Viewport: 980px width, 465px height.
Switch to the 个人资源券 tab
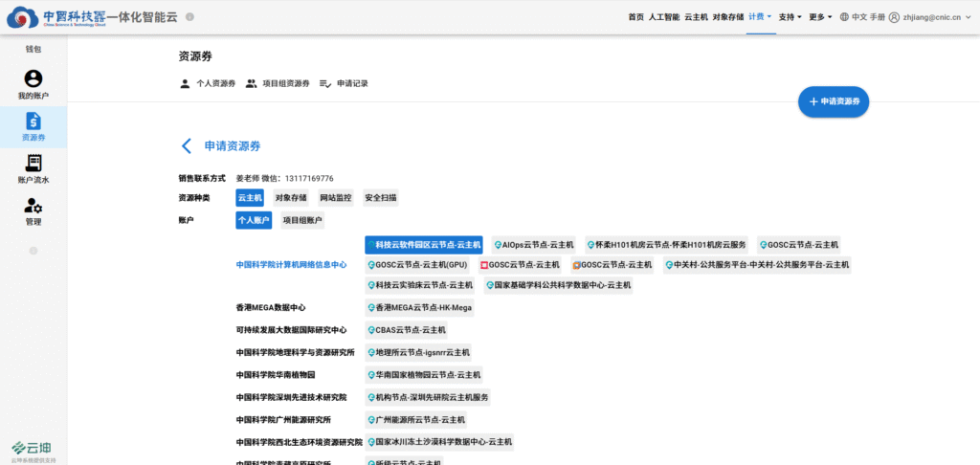point(208,83)
